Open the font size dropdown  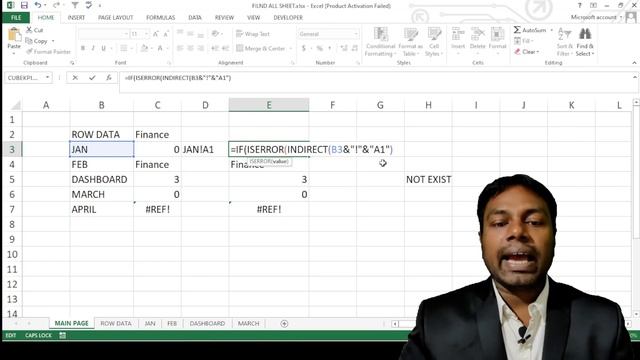[x=147, y=34]
